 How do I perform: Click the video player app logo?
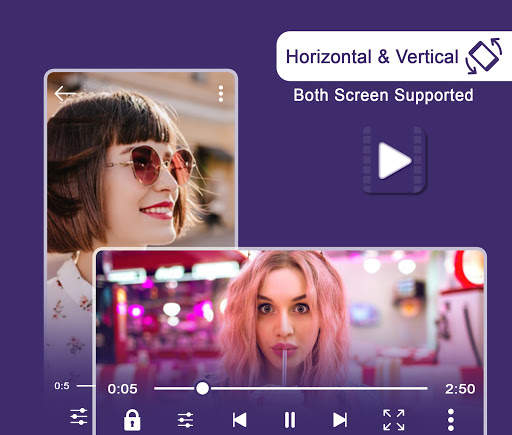coord(394,160)
